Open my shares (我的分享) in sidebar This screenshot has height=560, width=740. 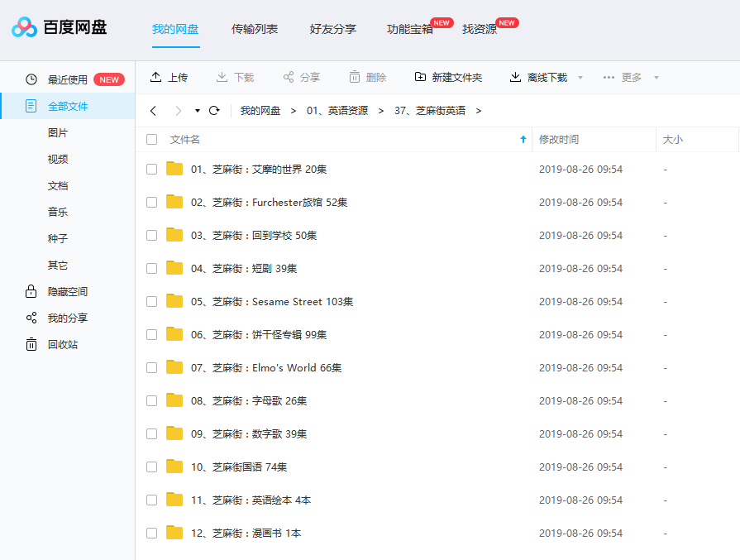click(x=31, y=318)
